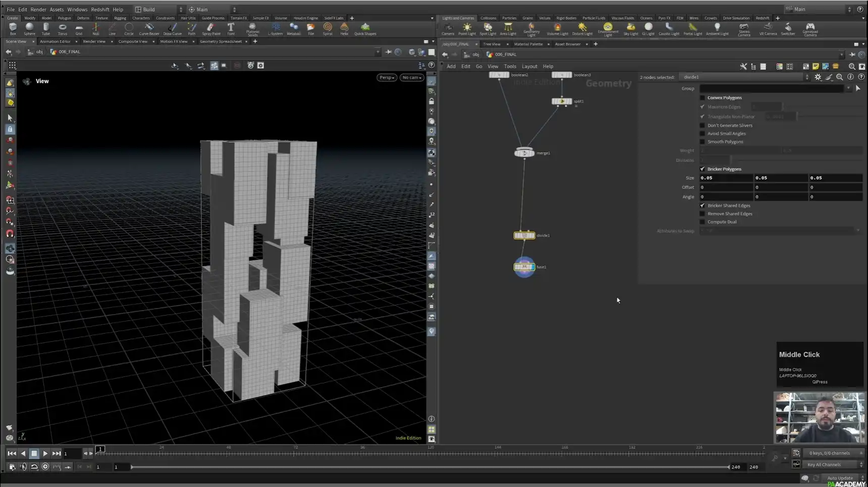Add a Gamepad Camera from the shelf
Viewport: 868px width, 487px height.
tap(810, 29)
